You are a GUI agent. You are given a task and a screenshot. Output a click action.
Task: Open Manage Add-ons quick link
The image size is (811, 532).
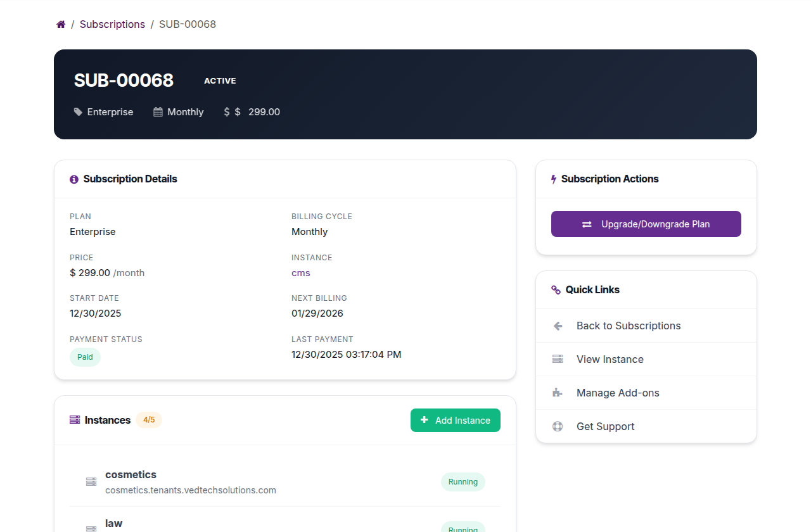point(646,393)
